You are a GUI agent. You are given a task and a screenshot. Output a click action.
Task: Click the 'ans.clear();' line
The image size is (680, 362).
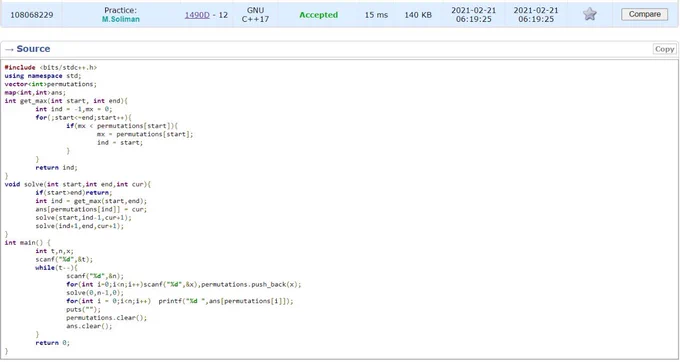89,326
